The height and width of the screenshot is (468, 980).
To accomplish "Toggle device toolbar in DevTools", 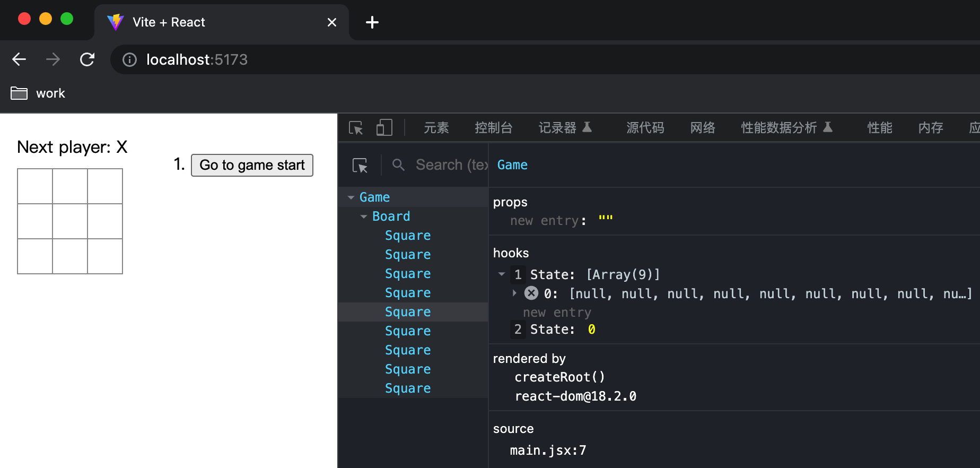I will (384, 128).
